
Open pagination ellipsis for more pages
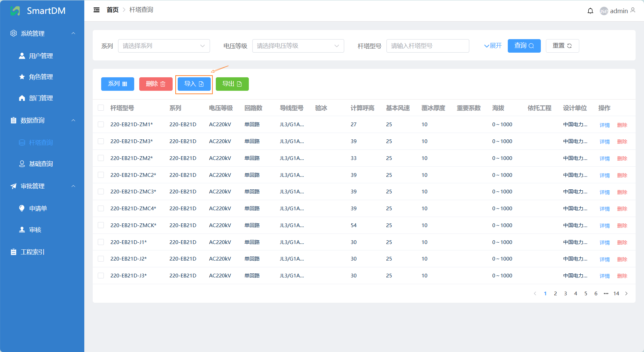(x=606, y=294)
